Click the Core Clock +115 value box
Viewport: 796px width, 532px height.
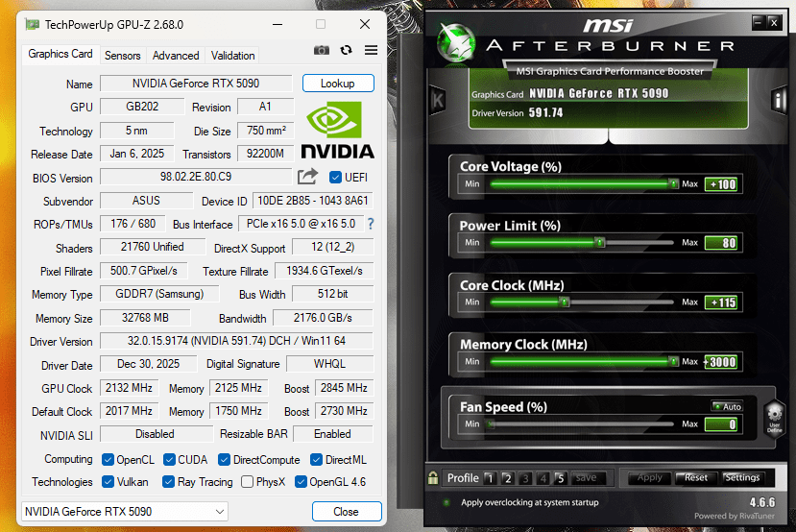click(723, 302)
